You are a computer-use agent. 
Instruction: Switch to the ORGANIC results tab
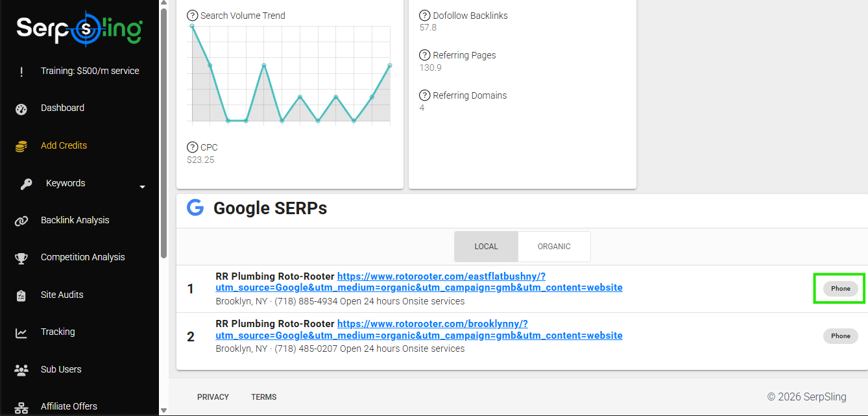(554, 247)
